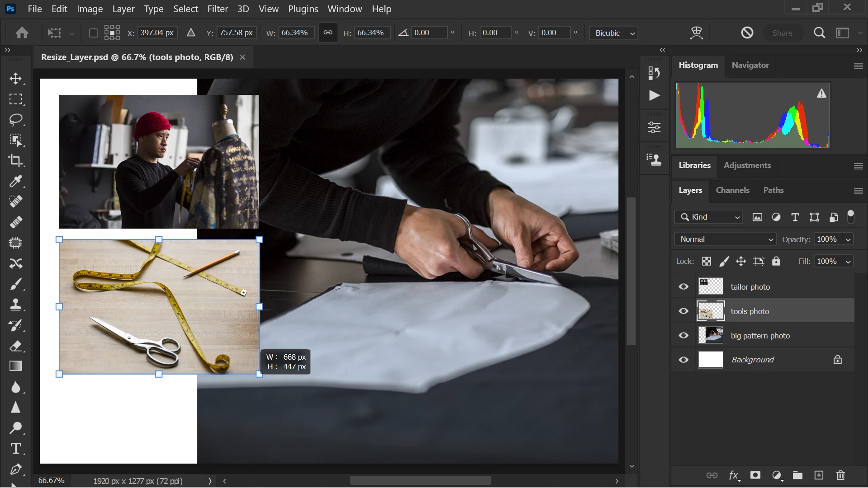The height and width of the screenshot is (488, 868).
Task: Select the Eyedropper tool
Action: tap(16, 181)
